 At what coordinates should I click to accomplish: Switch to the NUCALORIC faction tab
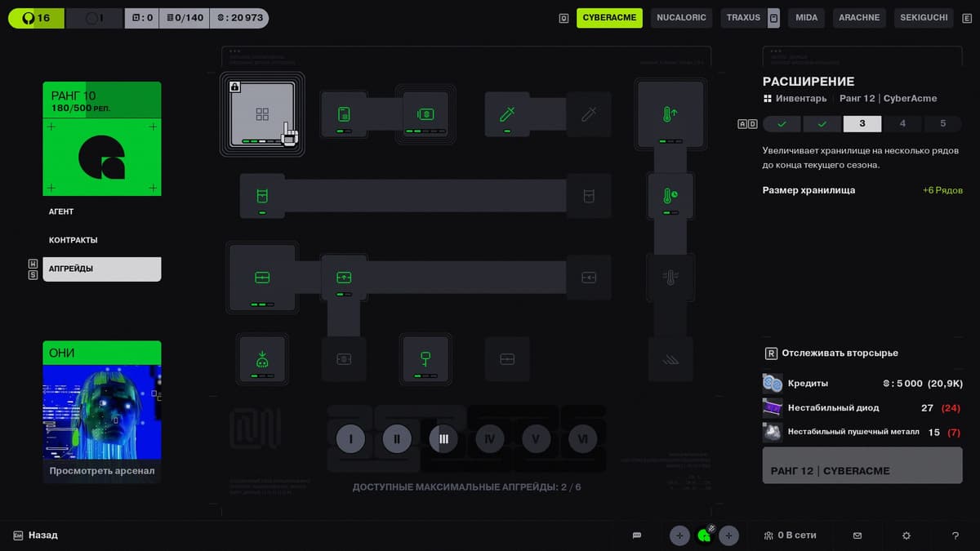(681, 18)
